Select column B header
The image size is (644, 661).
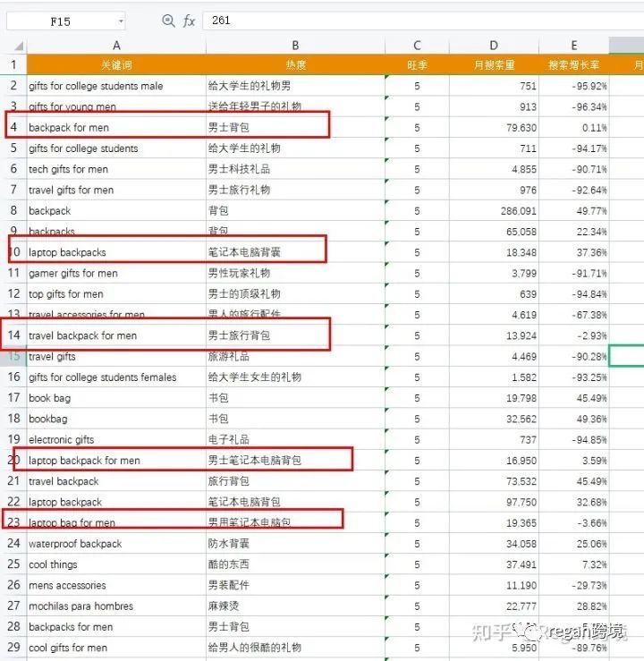coord(295,46)
